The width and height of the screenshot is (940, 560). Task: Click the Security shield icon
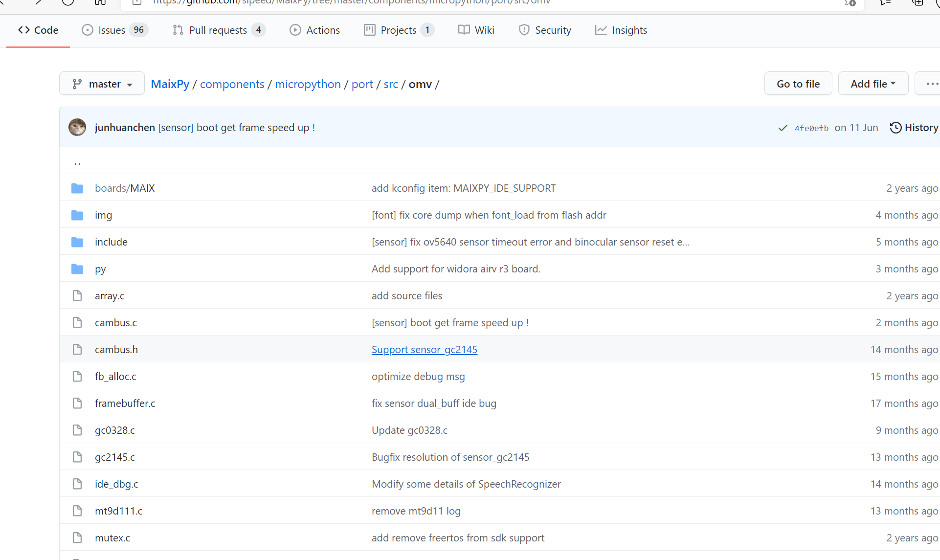click(x=524, y=30)
